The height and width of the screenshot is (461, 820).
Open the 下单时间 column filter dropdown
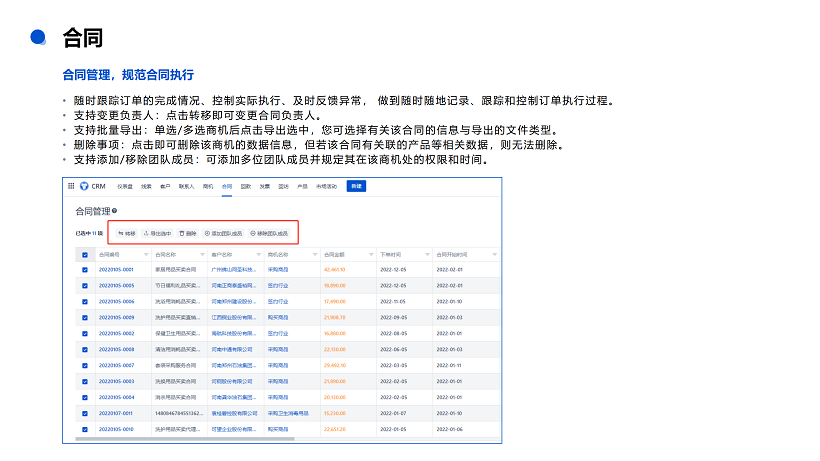[427, 255]
